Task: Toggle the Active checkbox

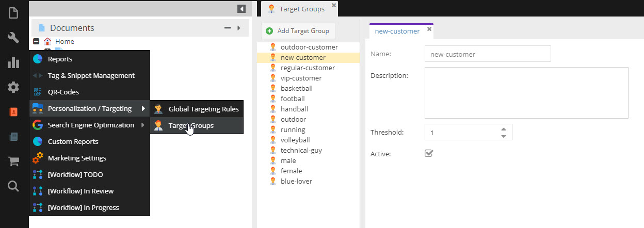Action: coord(429,153)
